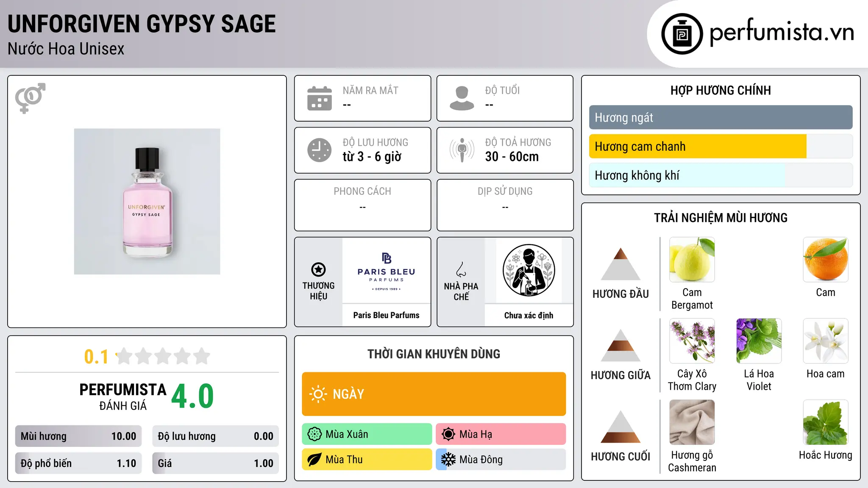The image size is (868, 488).
Task: Click the Thời gian khuyên dùng heading
Action: pos(434,354)
